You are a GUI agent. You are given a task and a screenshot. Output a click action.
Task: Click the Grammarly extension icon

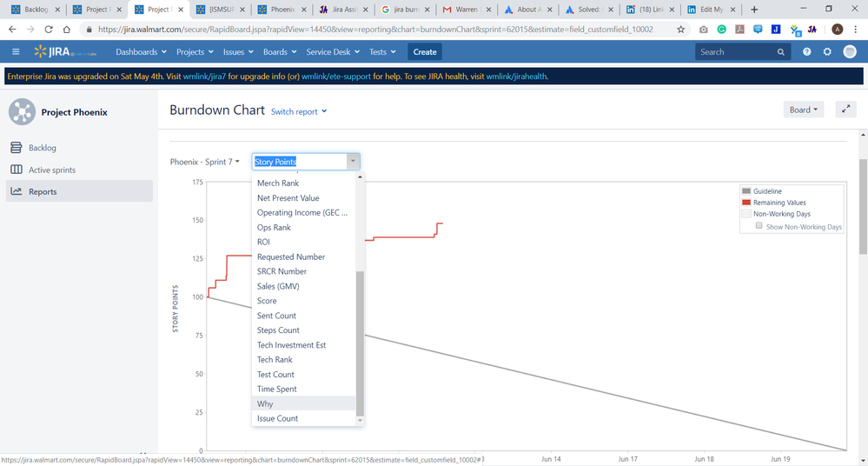(721, 30)
